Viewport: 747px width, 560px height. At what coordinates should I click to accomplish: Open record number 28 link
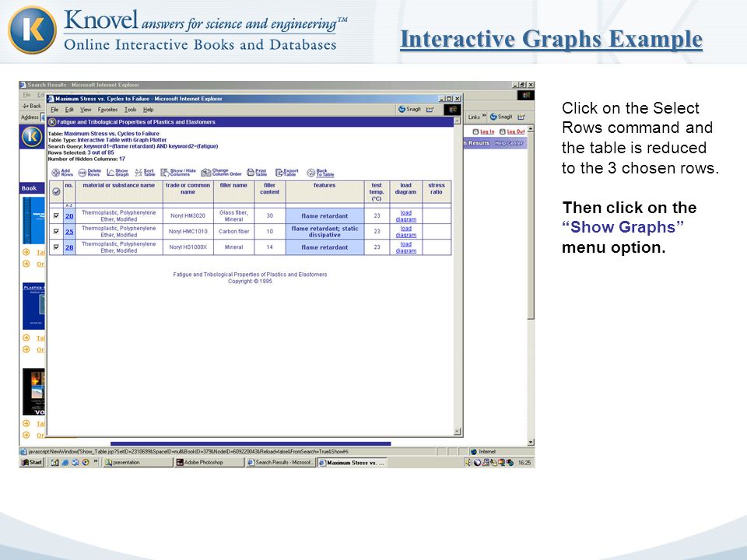(69, 247)
